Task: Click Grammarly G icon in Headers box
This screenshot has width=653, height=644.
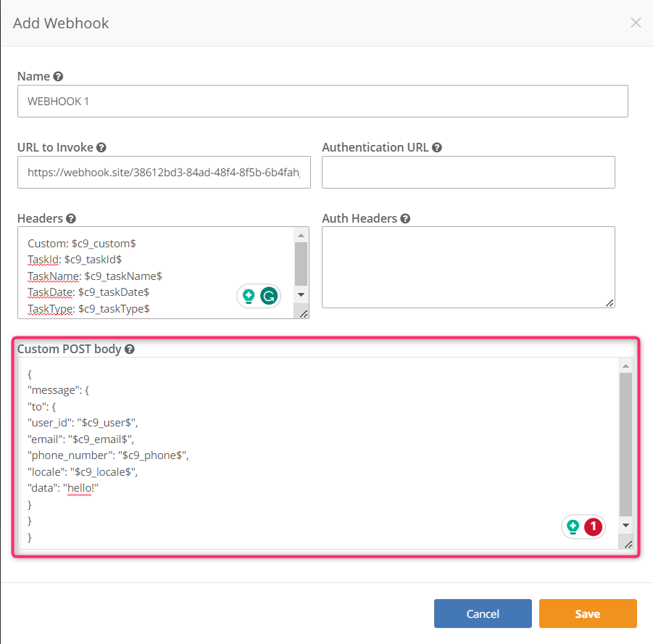Action: pos(269,297)
